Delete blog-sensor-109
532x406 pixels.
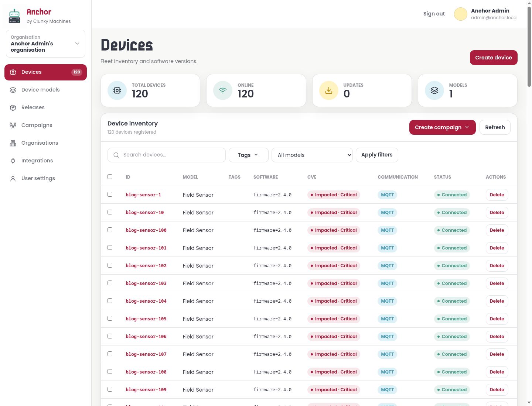point(497,390)
